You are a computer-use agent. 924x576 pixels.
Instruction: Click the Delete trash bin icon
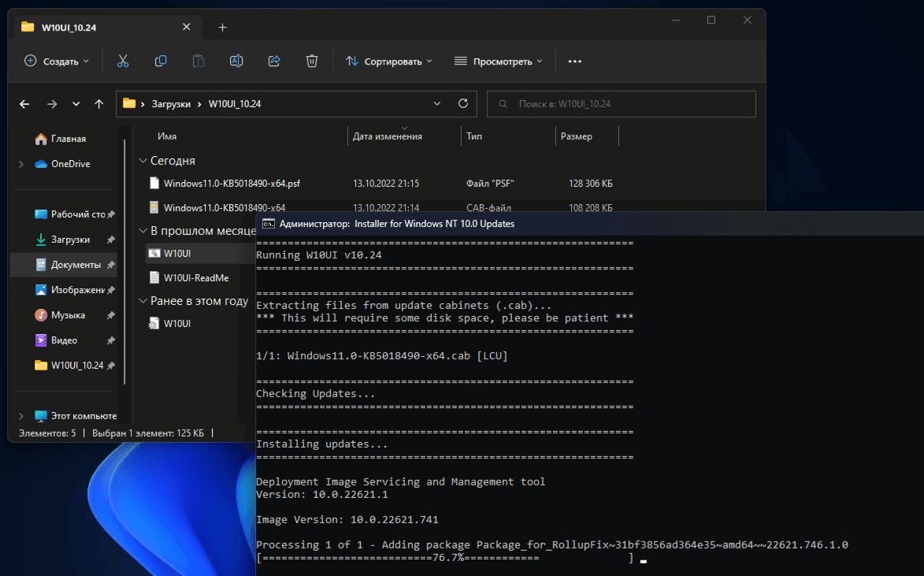pyautogui.click(x=312, y=61)
